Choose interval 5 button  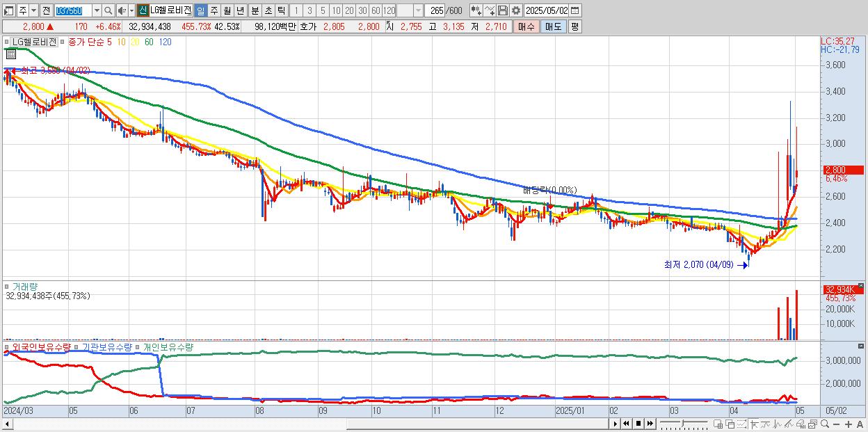point(323,10)
